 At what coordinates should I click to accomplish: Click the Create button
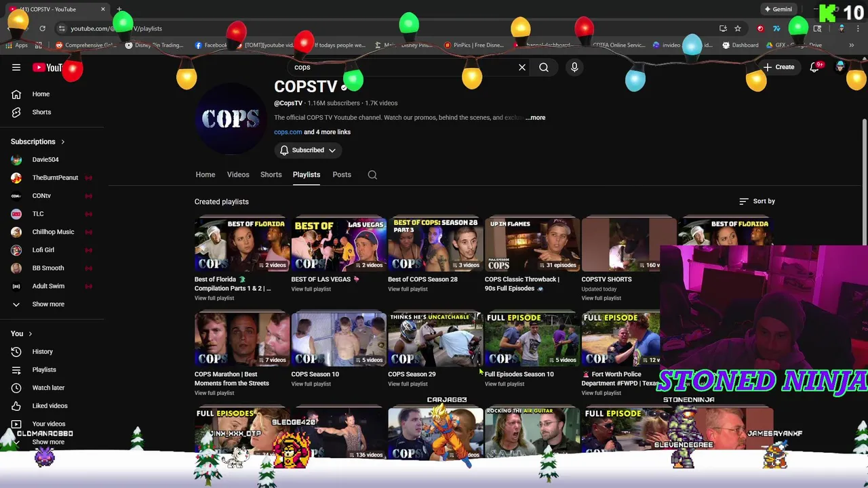778,67
